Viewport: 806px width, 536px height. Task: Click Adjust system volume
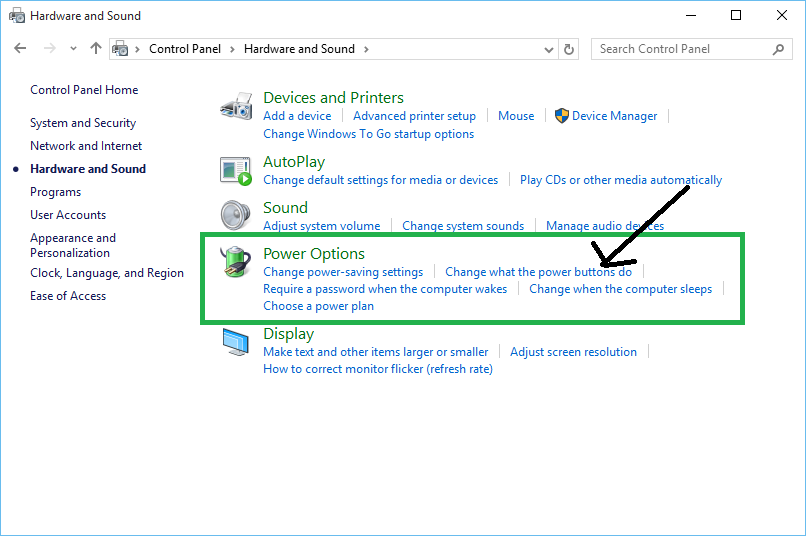[322, 226]
